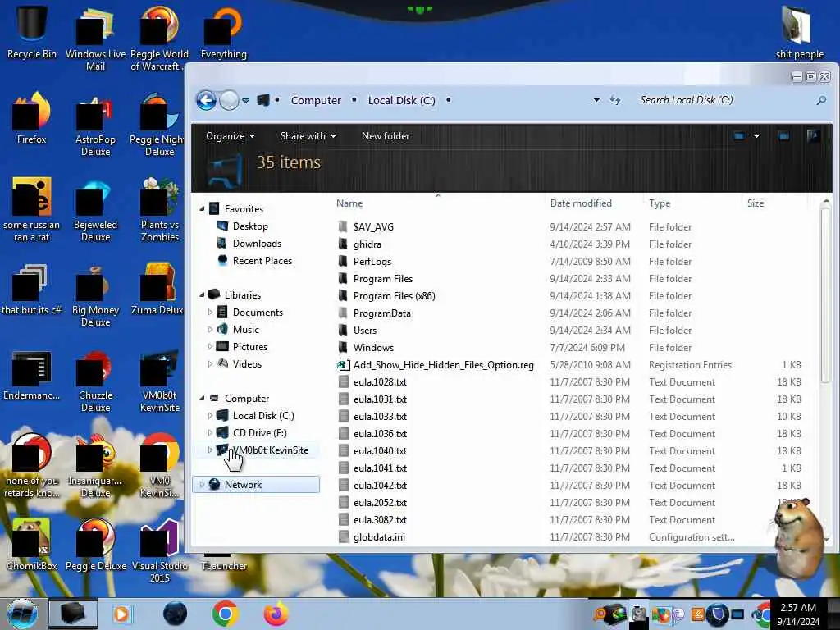Open the Share with menu
The height and width of the screenshot is (630, 840).
[308, 136]
